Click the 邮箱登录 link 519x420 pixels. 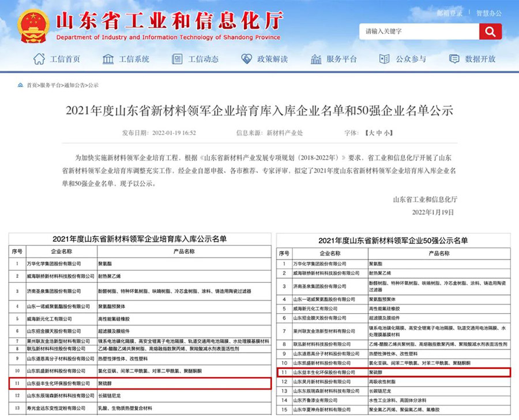[449, 13]
